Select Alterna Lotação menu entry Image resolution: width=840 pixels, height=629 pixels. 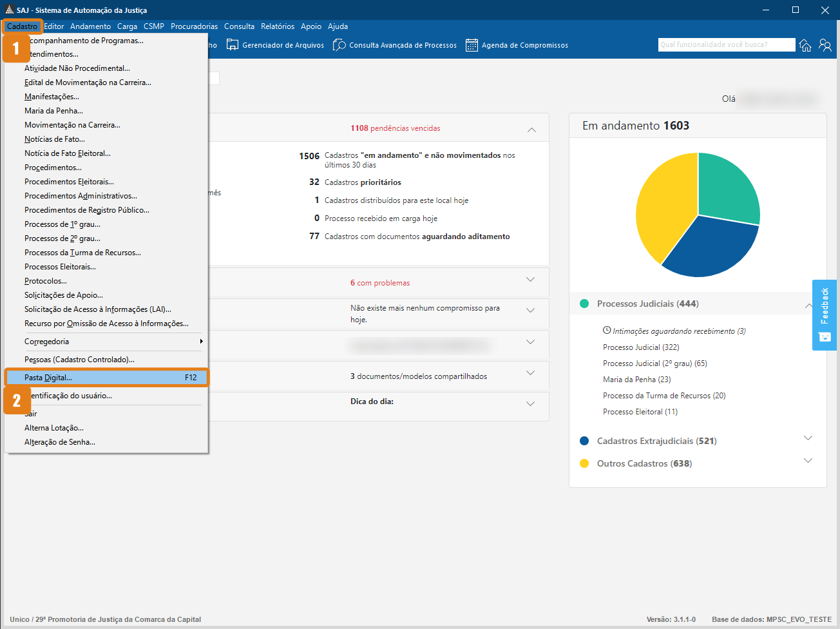[106, 428]
